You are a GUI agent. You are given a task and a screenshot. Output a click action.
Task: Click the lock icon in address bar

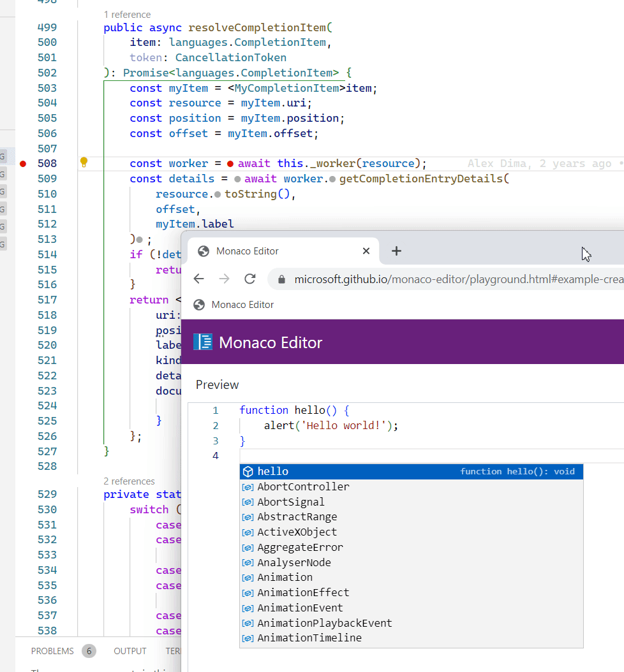281,279
